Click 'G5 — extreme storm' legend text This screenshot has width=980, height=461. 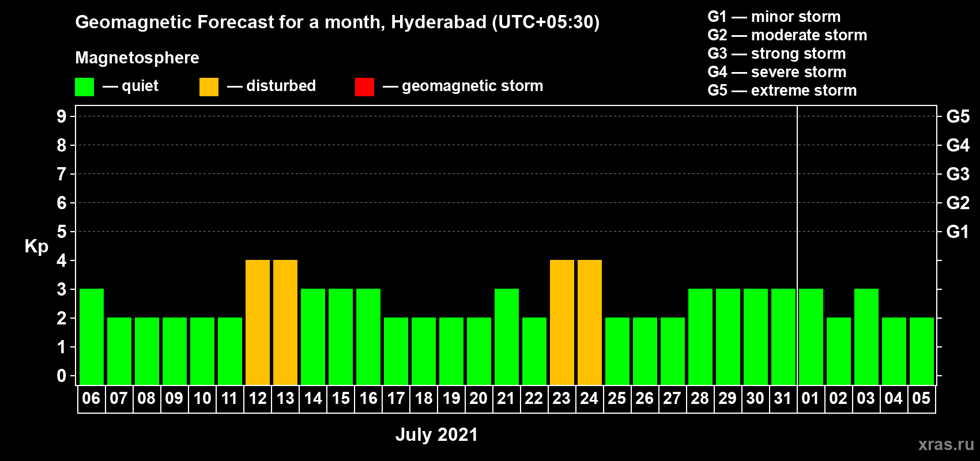[782, 90]
